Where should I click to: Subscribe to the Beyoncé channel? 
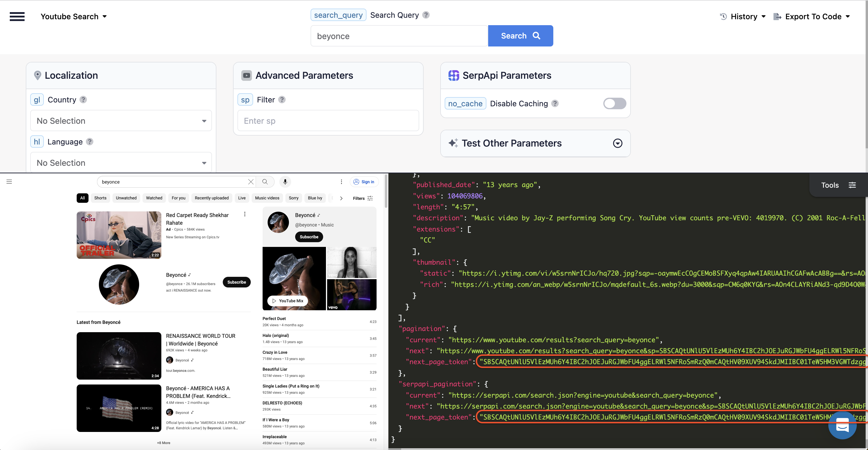(x=237, y=282)
